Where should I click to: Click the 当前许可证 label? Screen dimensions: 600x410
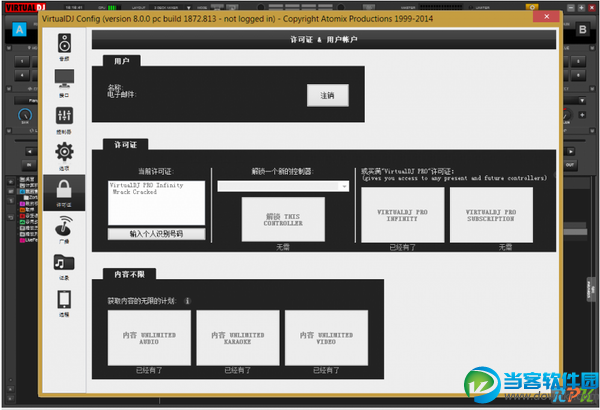pyautogui.click(x=156, y=172)
